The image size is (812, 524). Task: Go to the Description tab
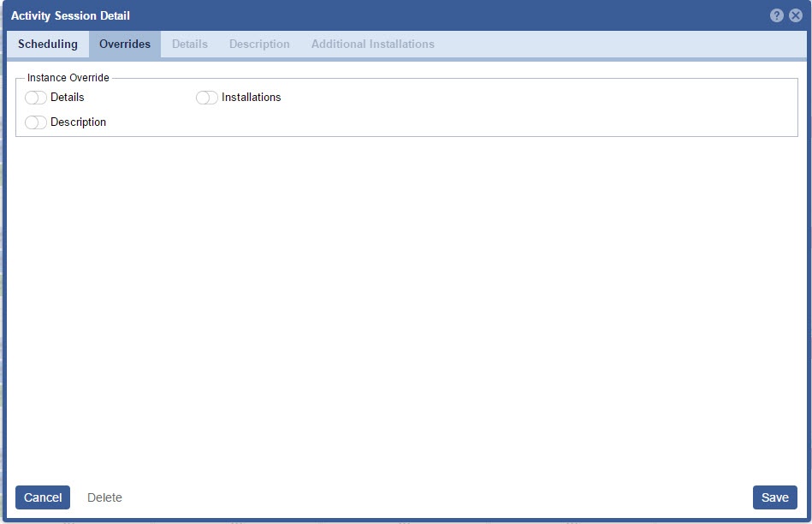(259, 45)
